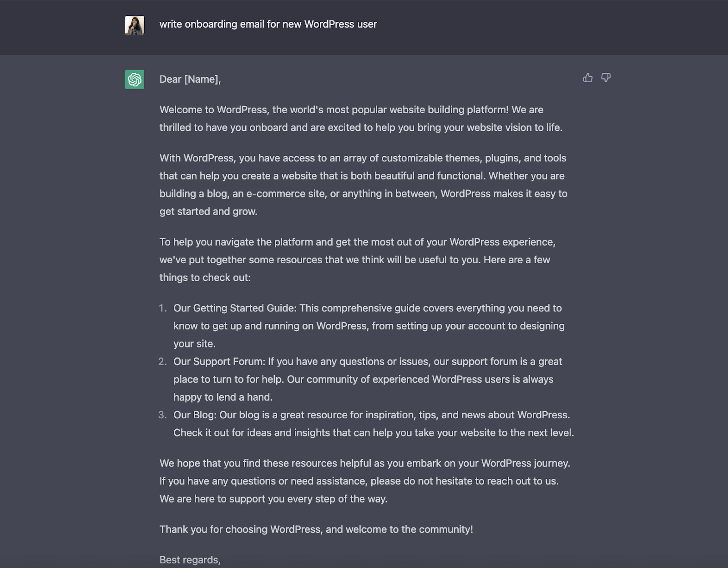This screenshot has height=568, width=728.
Task: Click the 'We hope that you find' paragraph
Action: tap(364, 481)
